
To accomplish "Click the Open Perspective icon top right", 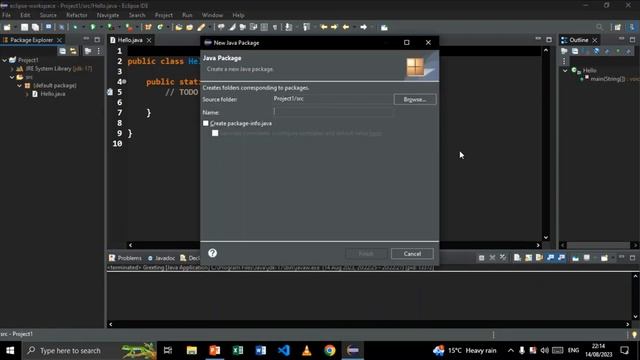I will 618,27.
